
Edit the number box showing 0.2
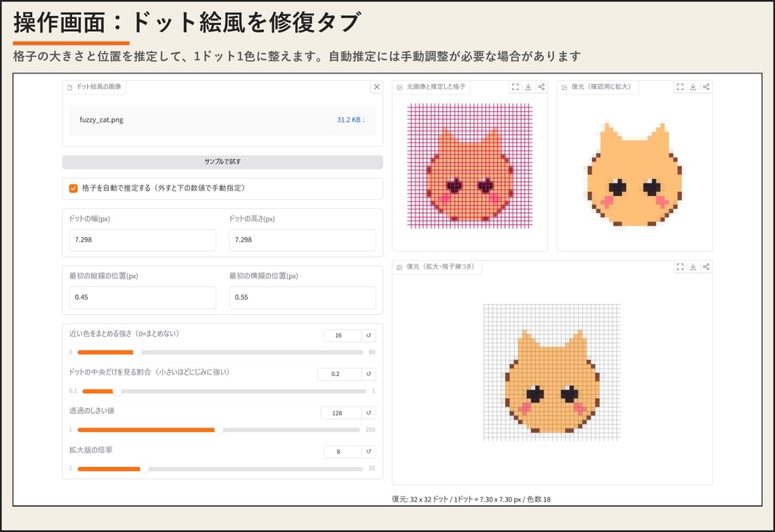point(340,374)
